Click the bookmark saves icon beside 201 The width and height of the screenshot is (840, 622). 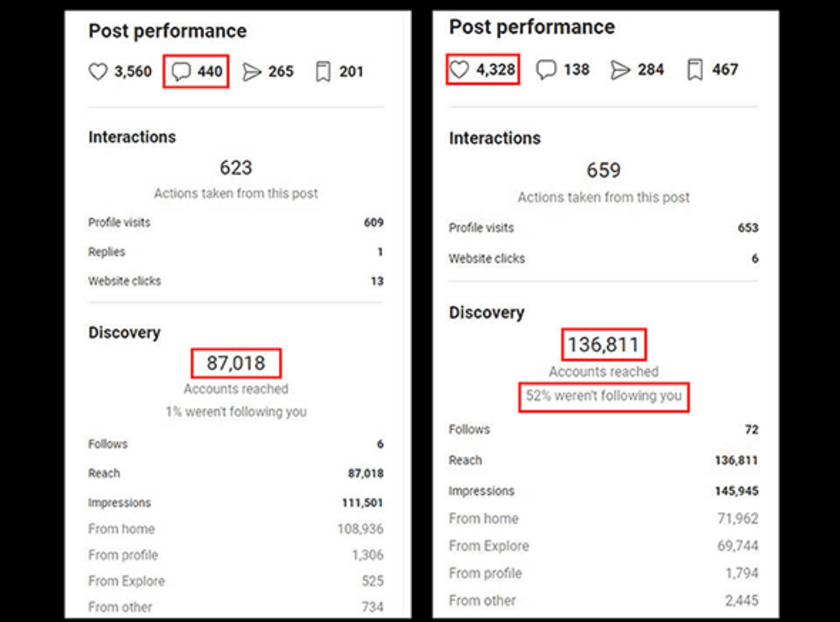[x=323, y=72]
